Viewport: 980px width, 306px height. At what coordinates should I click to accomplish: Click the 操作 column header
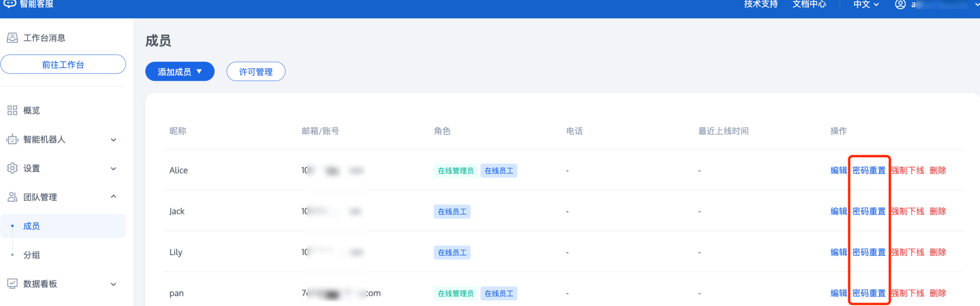pyautogui.click(x=839, y=131)
